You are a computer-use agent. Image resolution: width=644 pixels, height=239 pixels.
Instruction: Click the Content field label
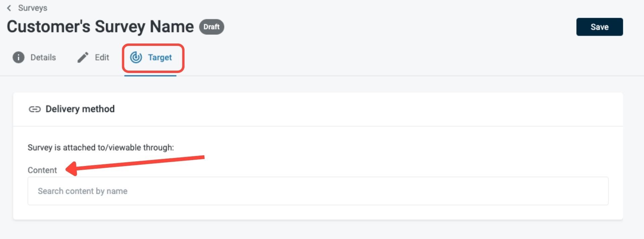42,170
